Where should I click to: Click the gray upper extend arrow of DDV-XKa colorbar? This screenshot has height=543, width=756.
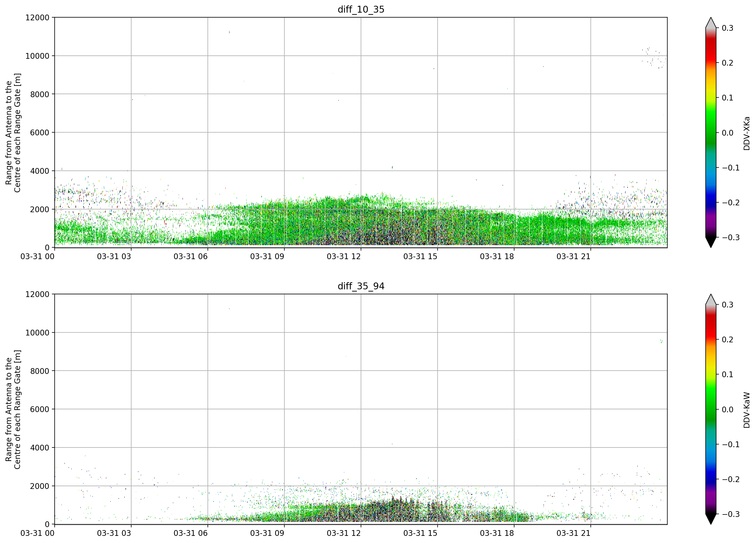[711, 23]
